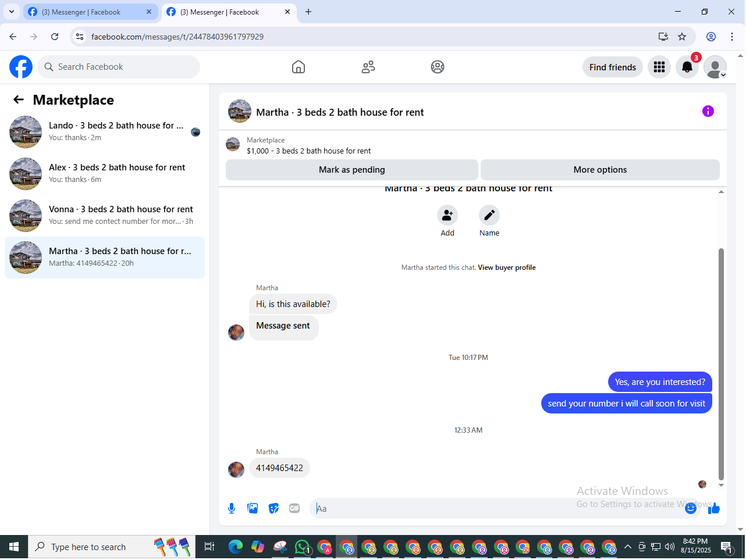Open the emoji picker
746x560 pixels.
[x=691, y=508]
